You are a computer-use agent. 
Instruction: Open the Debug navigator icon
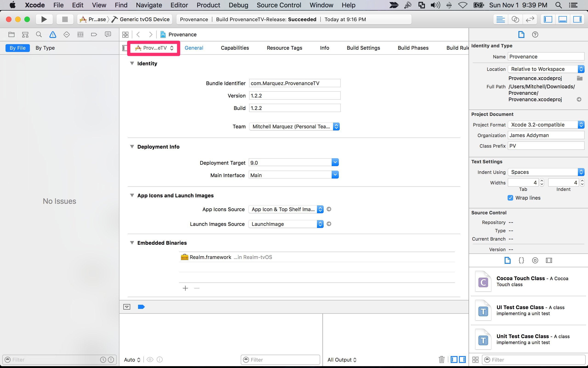[x=80, y=34]
